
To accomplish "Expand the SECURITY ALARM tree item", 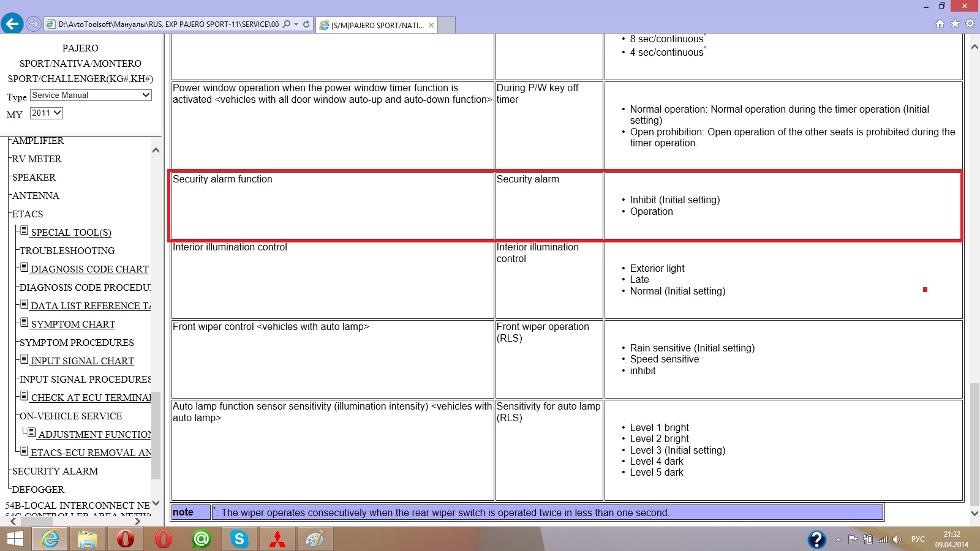I will 55,471.
